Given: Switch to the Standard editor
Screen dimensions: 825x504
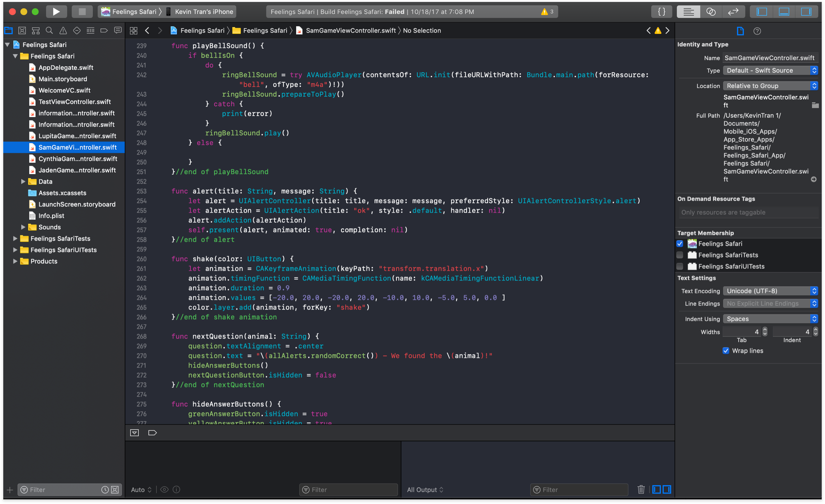Looking at the screenshot, I should (688, 12).
